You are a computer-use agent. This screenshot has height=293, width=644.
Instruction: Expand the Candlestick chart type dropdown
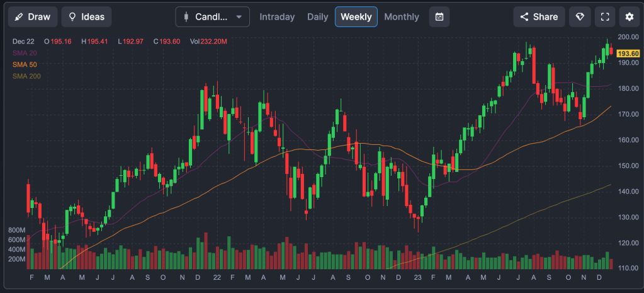[212, 17]
